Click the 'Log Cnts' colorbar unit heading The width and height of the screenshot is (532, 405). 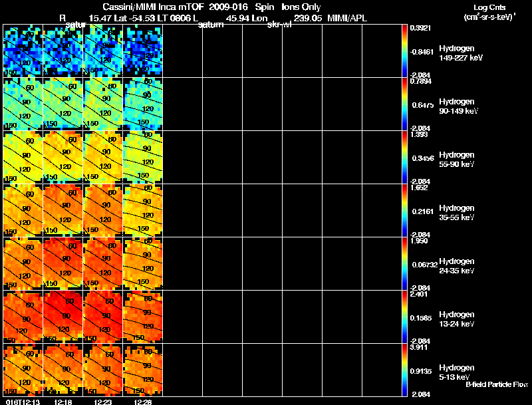(489, 7)
